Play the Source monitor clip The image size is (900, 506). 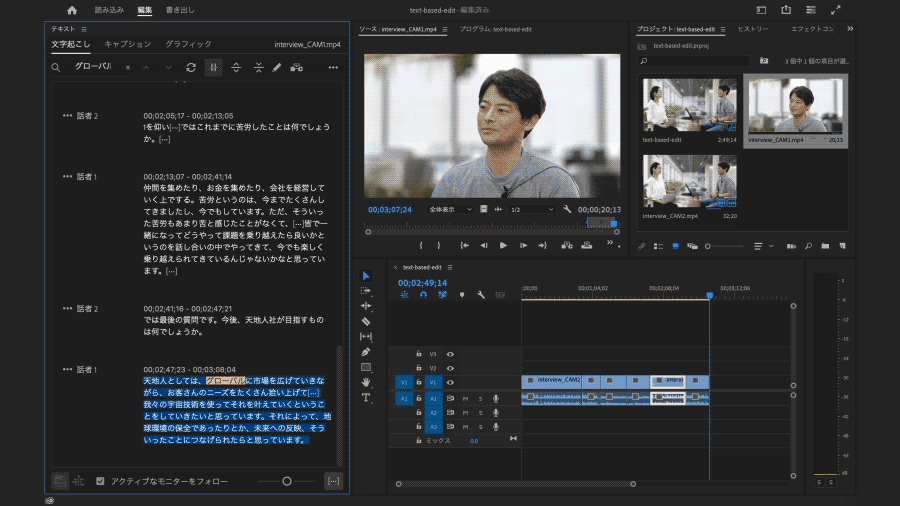pos(503,246)
